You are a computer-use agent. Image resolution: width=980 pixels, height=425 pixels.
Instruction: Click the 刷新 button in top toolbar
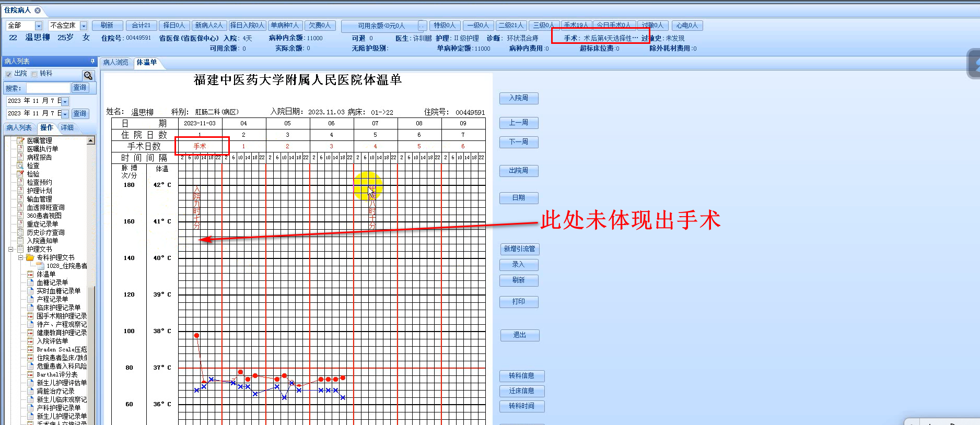click(107, 26)
